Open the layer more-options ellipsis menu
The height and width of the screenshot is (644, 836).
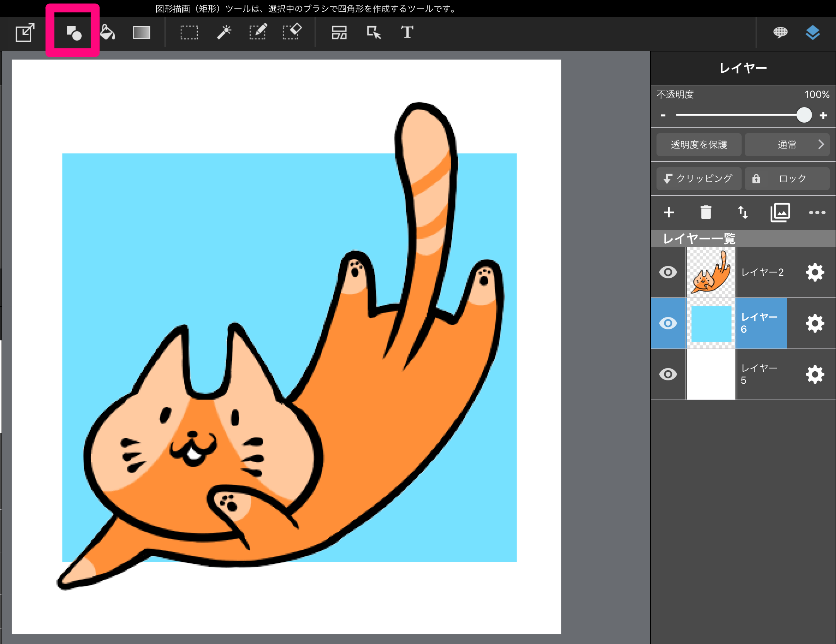click(817, 212)
